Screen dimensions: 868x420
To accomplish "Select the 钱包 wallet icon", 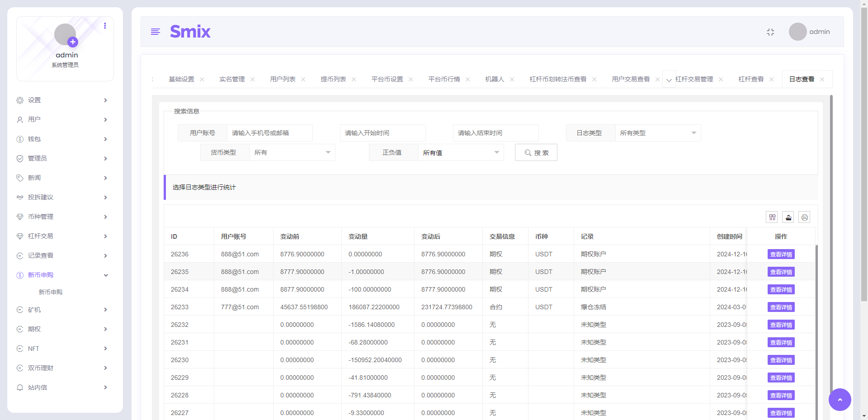I will click(x=19, y=139).
